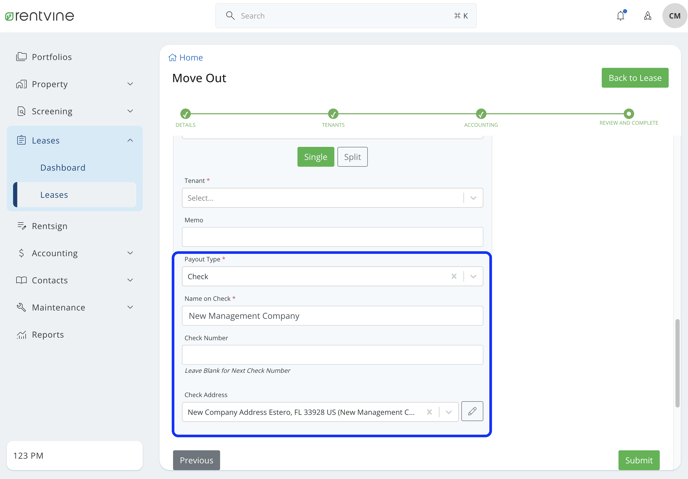
Task: Click the alert icon beside the bell
Action: pos(647,16)
